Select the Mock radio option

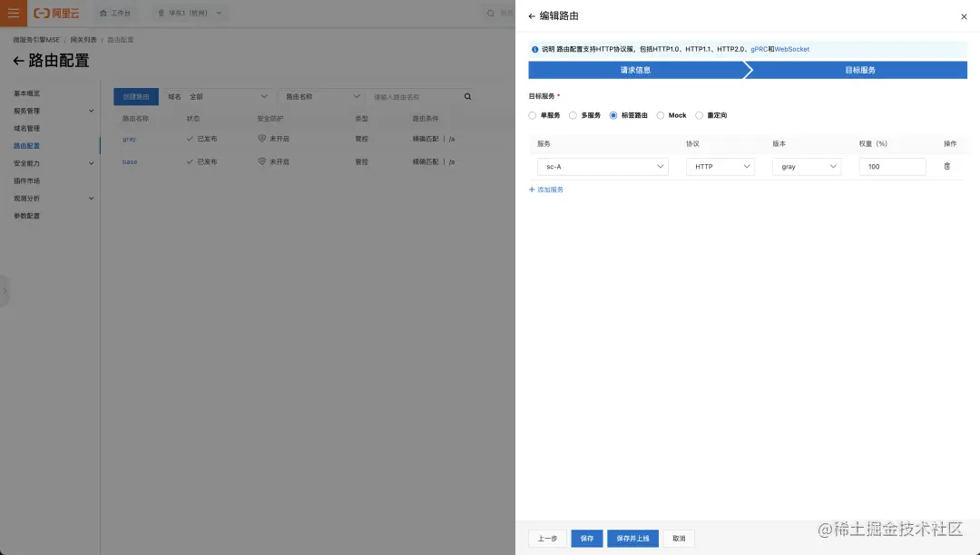[660, 115]
